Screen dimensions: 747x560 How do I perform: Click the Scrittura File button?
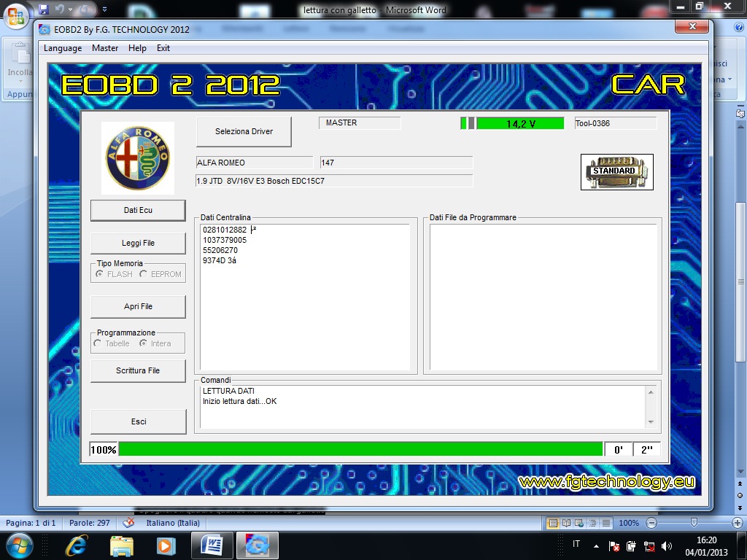pyautogui.click(x=138, y=370)
